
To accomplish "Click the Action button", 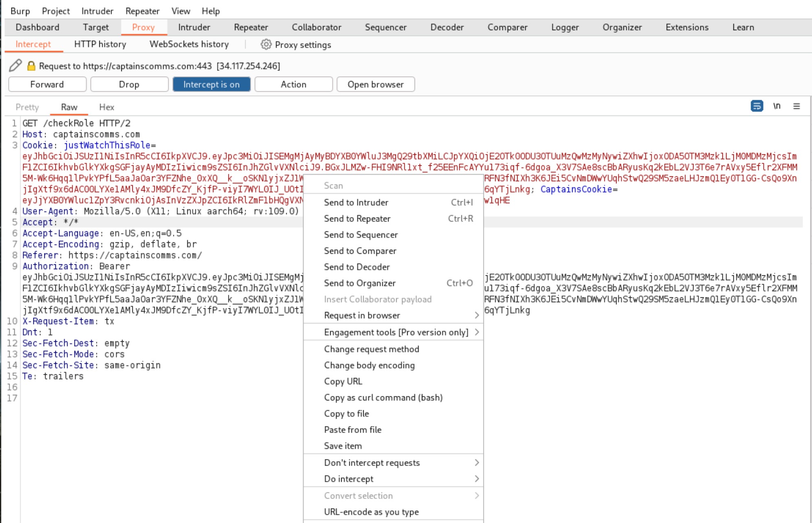I will click(x=294, y=84).
